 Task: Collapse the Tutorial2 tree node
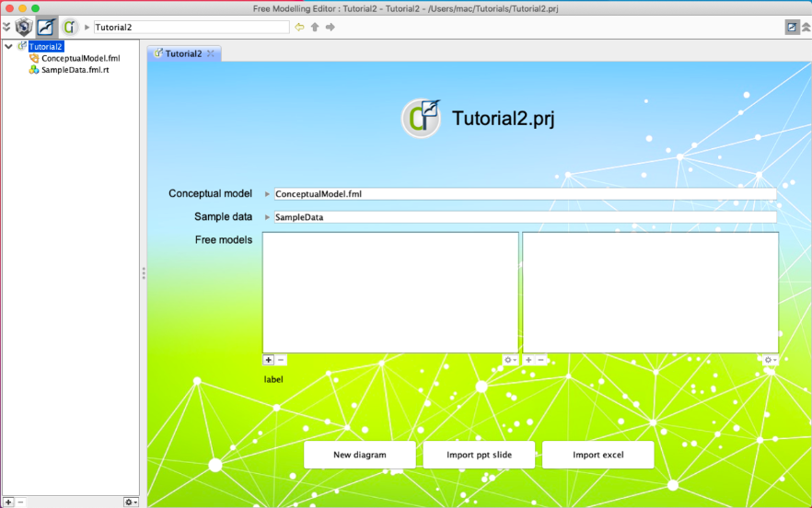[8, 47]
